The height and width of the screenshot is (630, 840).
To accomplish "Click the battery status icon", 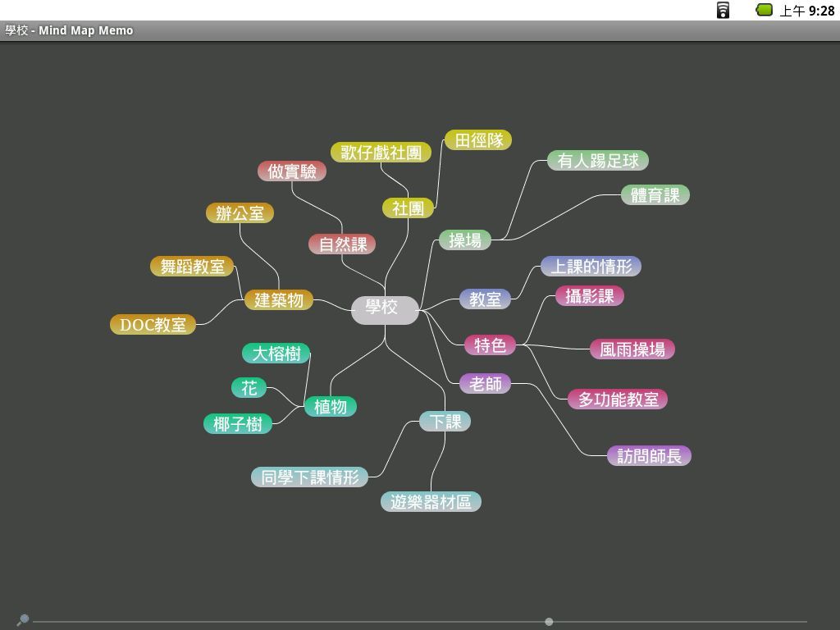I will click(764, 10).
